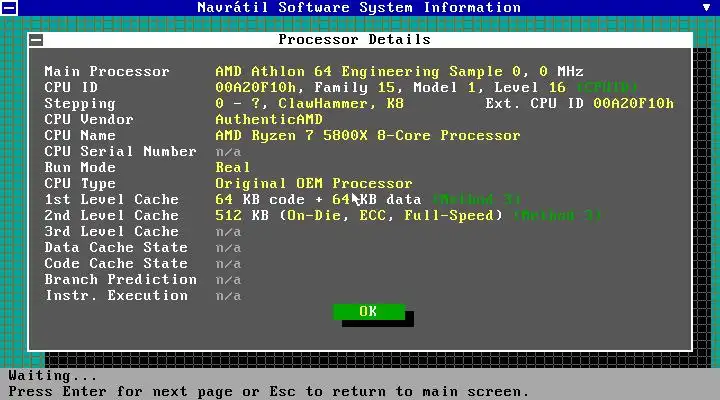Click the 'Navrátil Software System Information' title
Screen dimensions: 720x400
359,7
